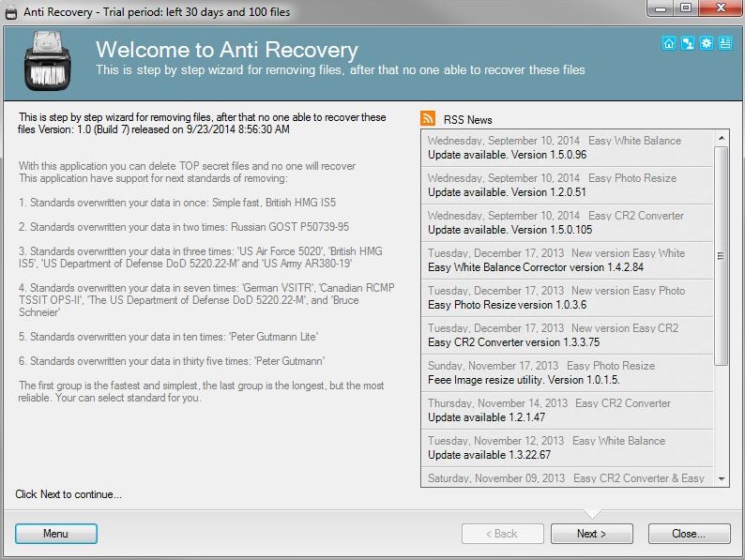
Task: Click the home icon in the header
Action: [669, 43]
